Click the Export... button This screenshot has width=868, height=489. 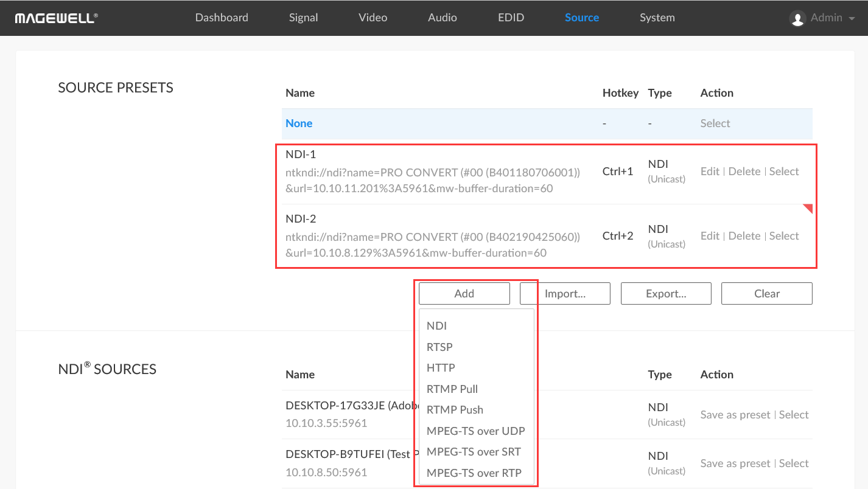click(x=666, y=293)
